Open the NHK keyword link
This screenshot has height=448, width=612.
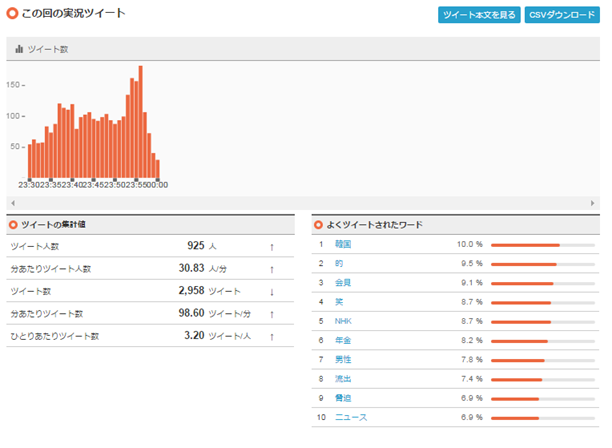(343, 321)
